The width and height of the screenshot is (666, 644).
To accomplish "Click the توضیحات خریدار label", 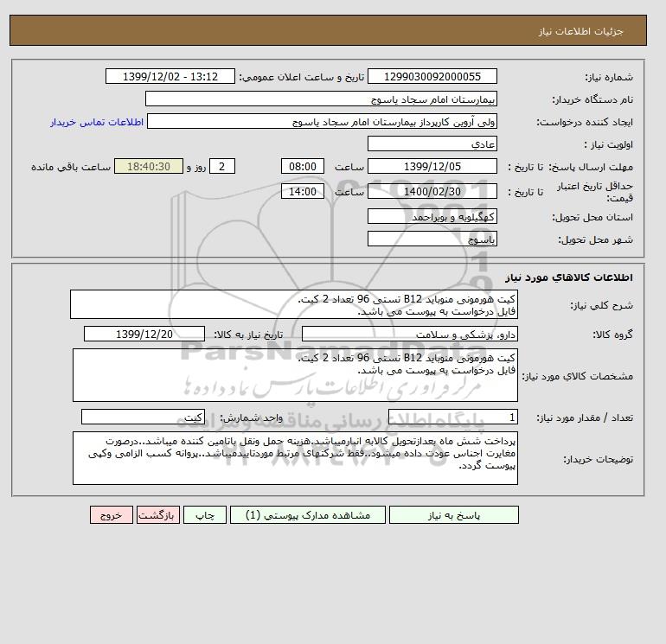I will pyautogui.click(x=598, y=459).
